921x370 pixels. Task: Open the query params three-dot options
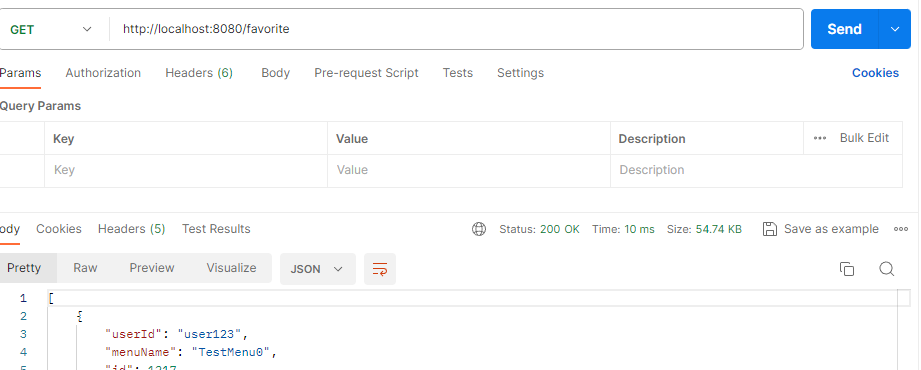coord(820,139)
